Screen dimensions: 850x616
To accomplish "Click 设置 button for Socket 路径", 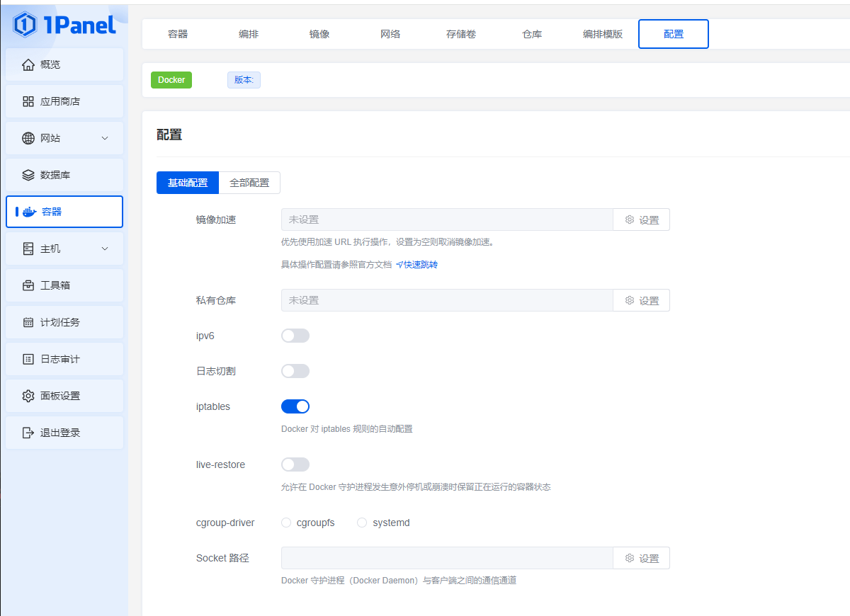I will pos(641,558).
